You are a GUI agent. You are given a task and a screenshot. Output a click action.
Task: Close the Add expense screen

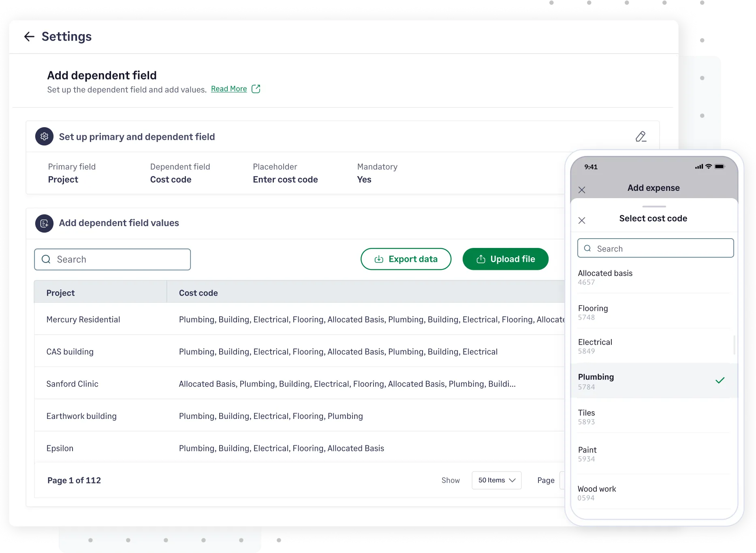582,190
